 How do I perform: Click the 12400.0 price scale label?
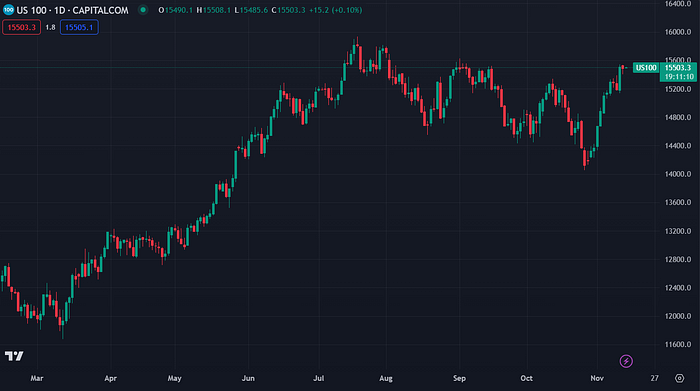678,288
